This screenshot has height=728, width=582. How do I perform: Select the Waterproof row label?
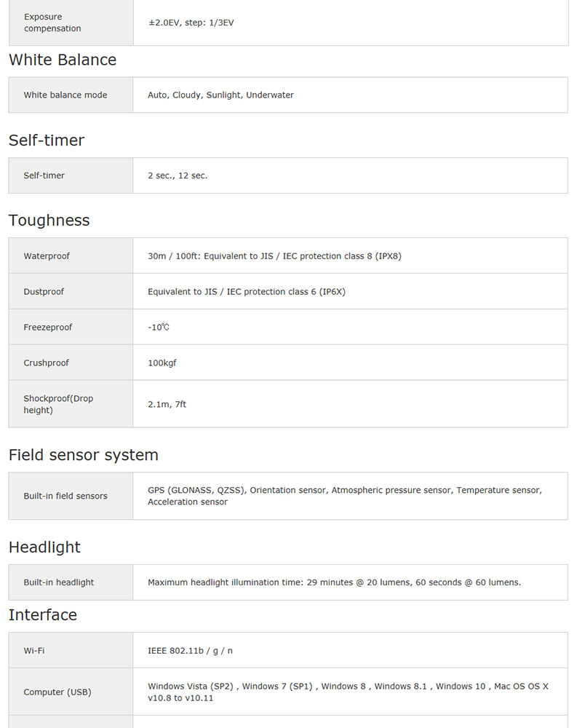47,256
